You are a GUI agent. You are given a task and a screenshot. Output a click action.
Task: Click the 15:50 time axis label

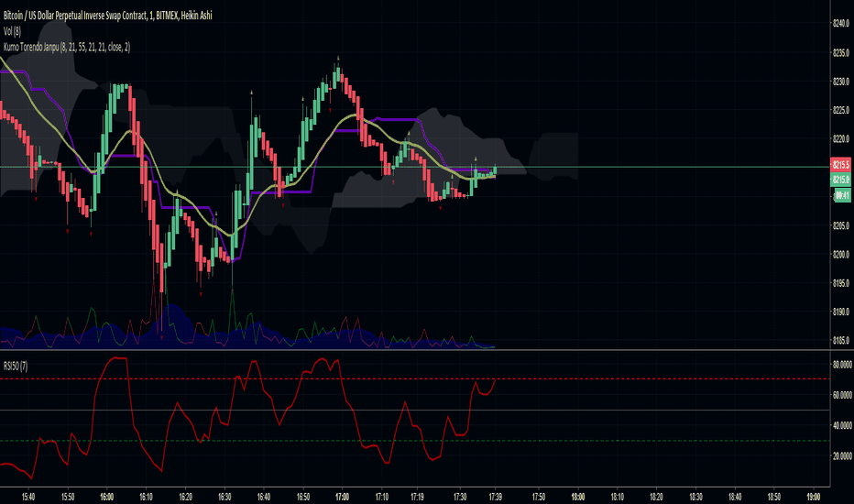coord(68,497)
